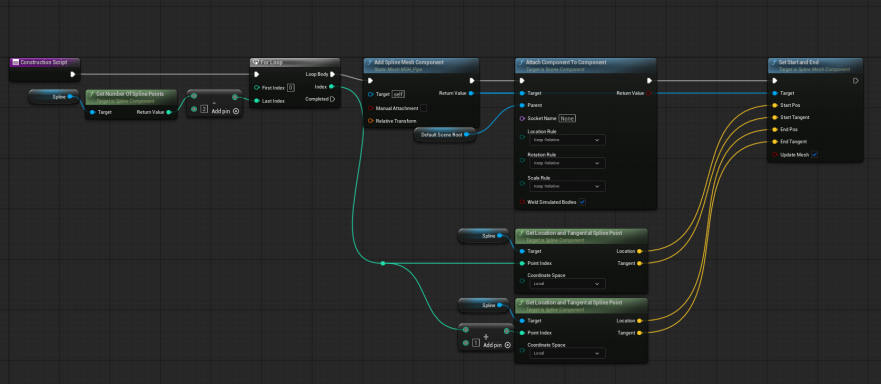Screen dimensions: 881x384
Task: Click the add node output pin
Action: [x=506, y=331]
